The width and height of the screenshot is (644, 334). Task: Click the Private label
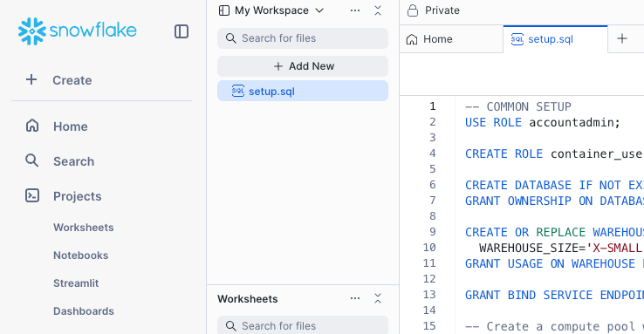[442, 10]
